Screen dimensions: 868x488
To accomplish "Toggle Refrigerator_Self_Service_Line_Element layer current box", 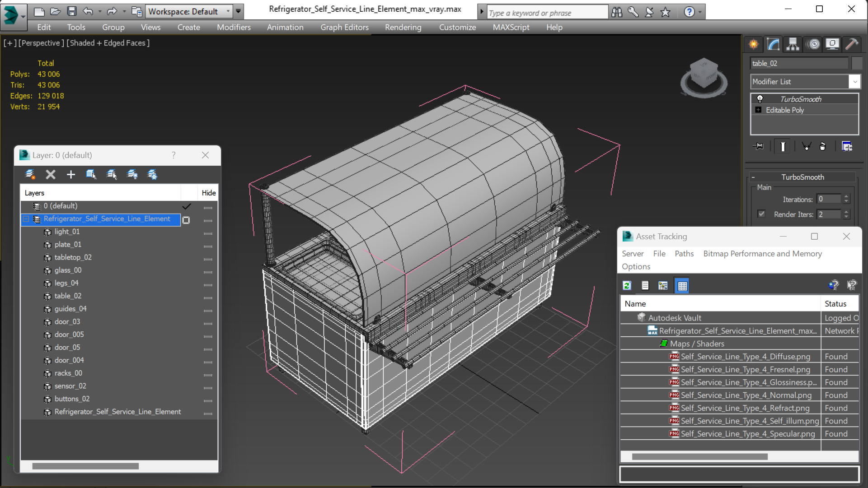I will [x=186, y=220].
